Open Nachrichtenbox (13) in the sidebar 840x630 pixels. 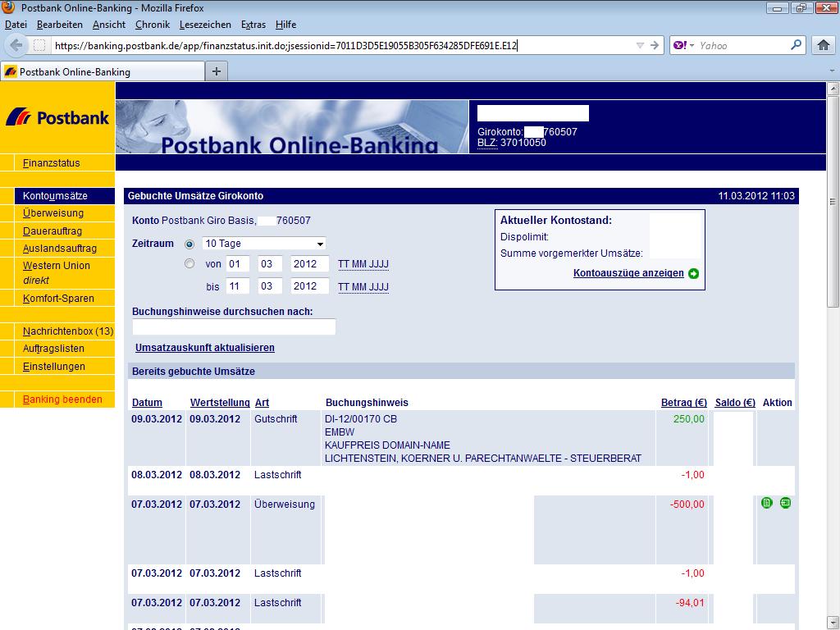68,331
